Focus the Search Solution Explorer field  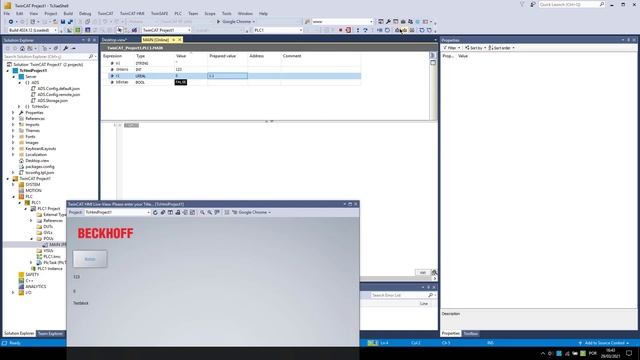[x=45, y=56]
